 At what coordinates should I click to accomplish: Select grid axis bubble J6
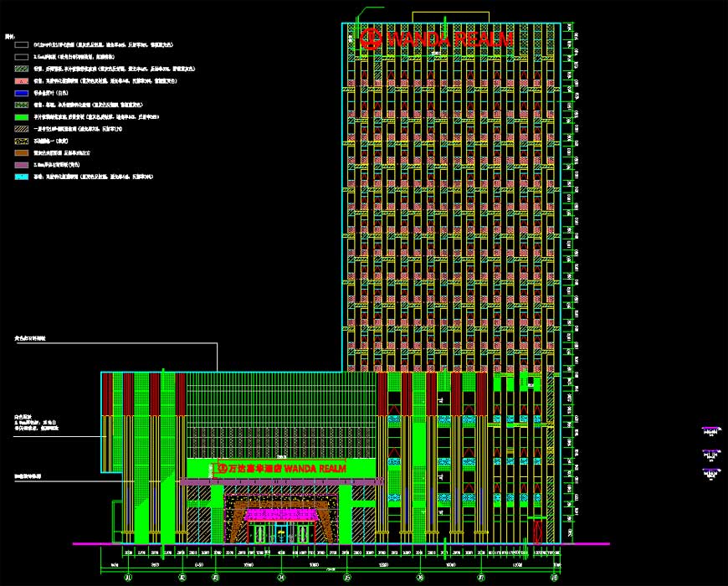421,578
